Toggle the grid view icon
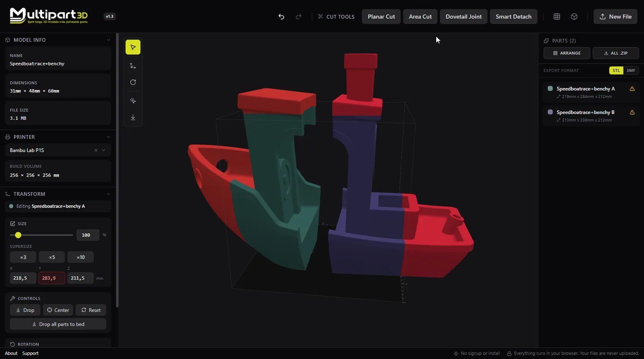Viewport: 644px width, 359px height. 557,17
